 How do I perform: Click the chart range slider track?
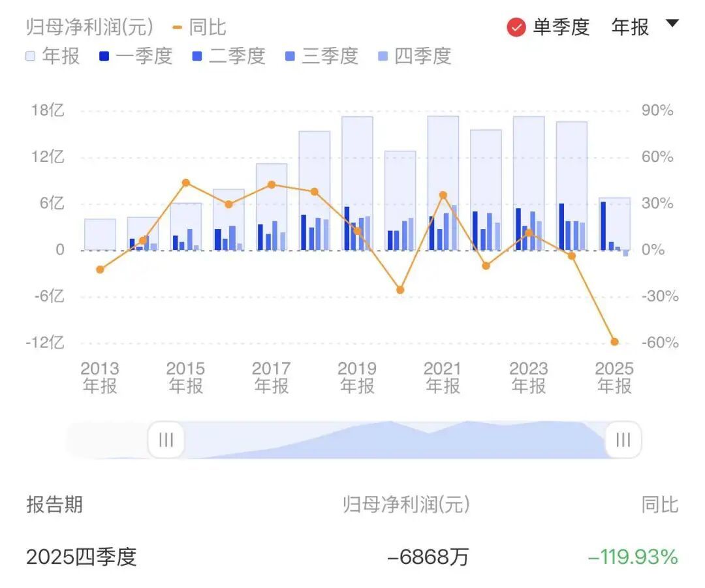coord(392,441)
